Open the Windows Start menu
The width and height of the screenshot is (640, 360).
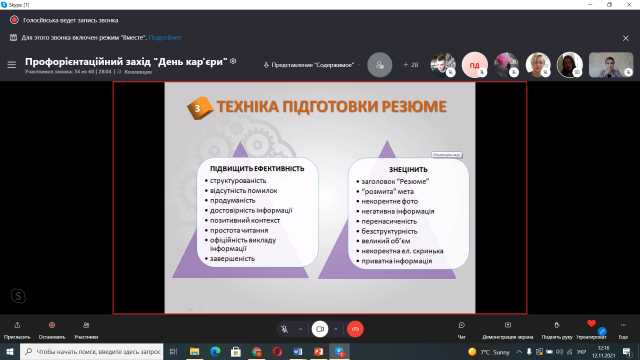point(10,351)
